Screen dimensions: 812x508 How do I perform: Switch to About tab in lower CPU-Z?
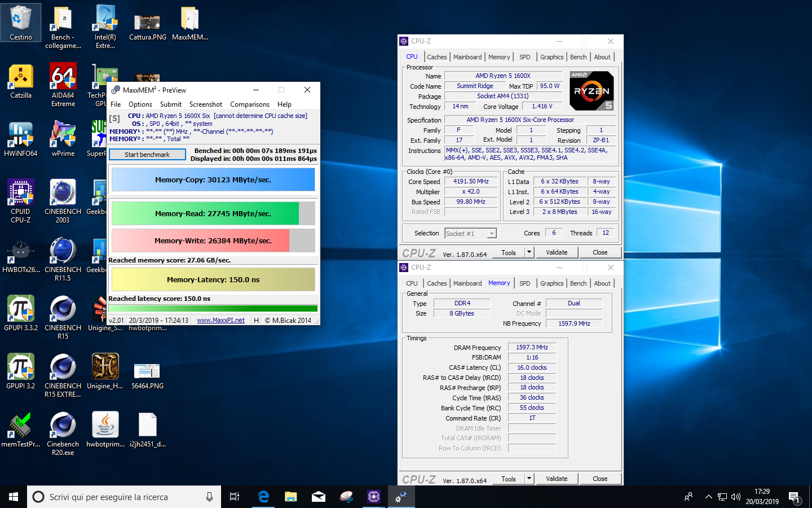point(602,283)
